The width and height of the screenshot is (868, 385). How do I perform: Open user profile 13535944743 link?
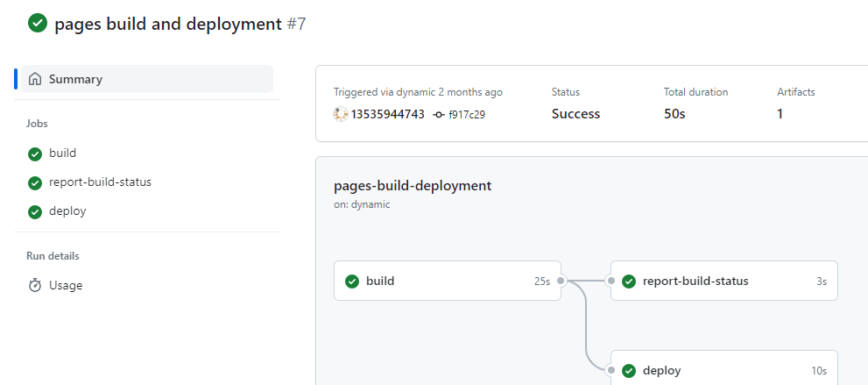387,114
